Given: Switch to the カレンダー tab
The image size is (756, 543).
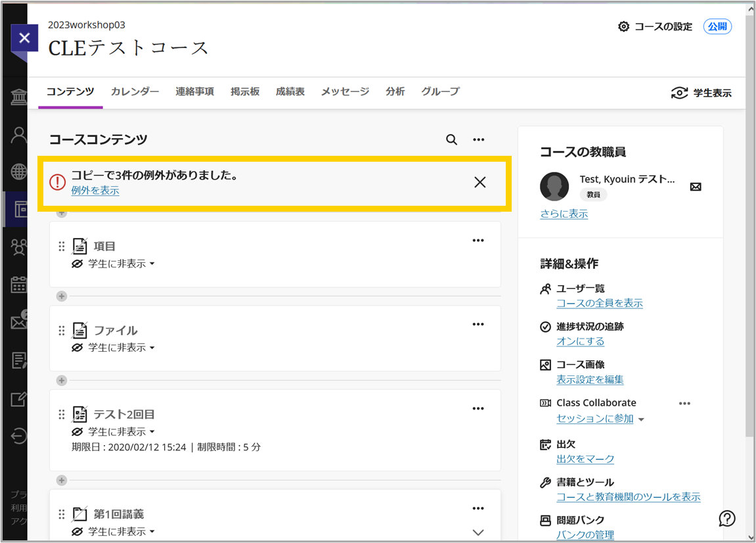Looking at the screenshot, I should coord(135,91).
